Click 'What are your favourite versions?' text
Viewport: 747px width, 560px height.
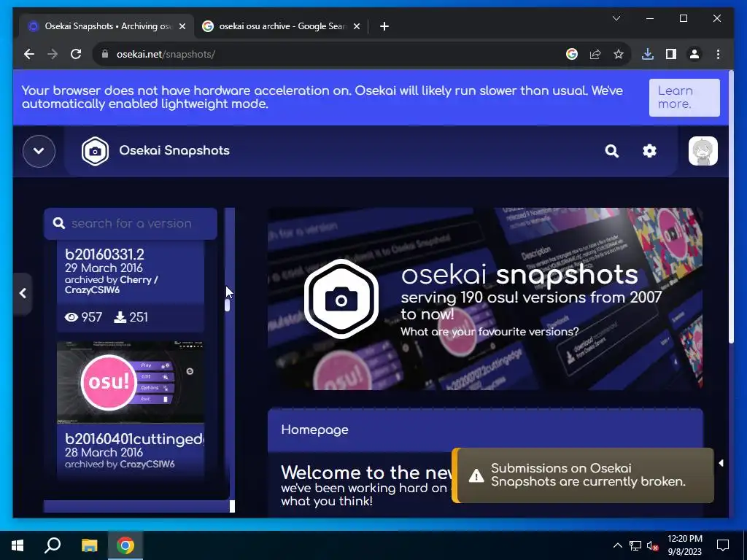point(489,332)
